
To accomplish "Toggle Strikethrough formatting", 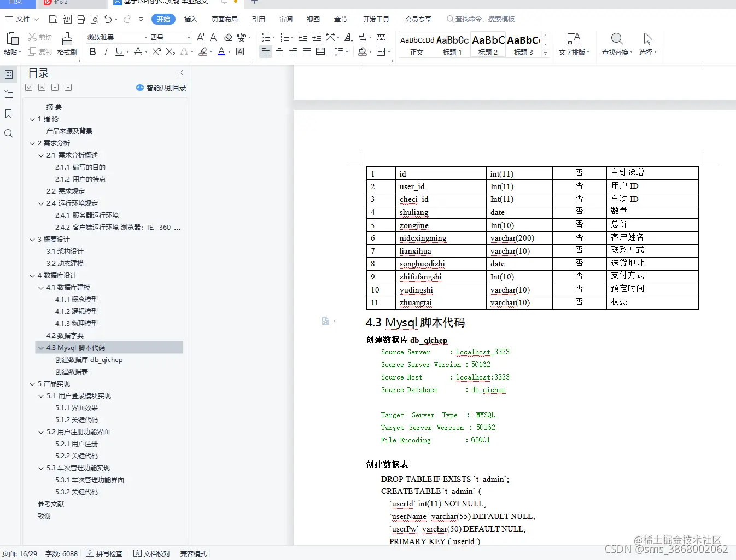I will click(138, 51).
